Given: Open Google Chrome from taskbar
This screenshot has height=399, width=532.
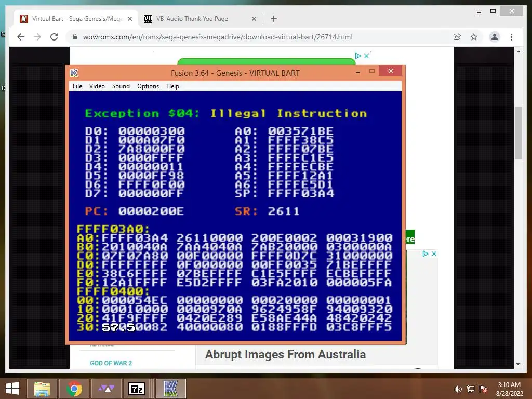Looking at the screenshot, I should (x=74, y=389).
